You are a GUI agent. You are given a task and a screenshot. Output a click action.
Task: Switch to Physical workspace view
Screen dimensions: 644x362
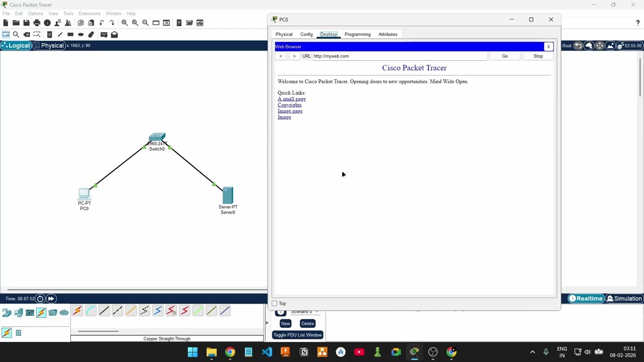tap(49, 46)
